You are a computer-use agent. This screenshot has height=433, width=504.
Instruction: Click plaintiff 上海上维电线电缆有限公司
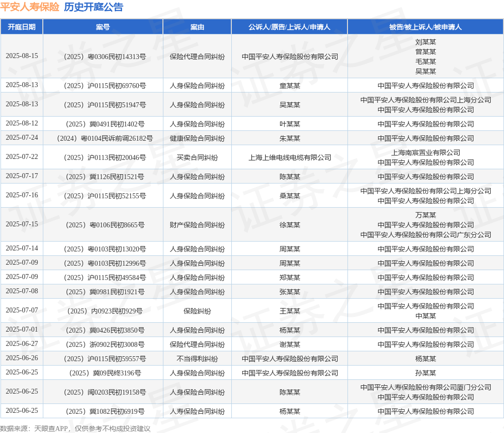[289, 157]
